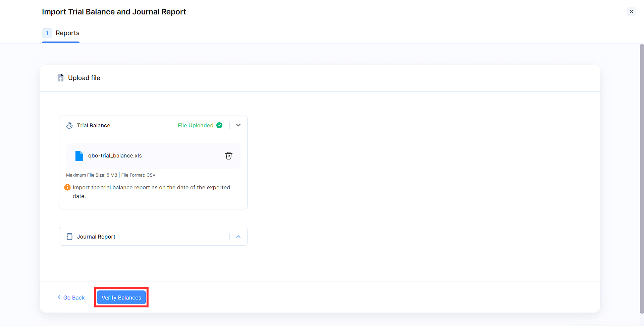The width and height of the screenshot is (644, 326).
Task: Delete the uploaded file using trash icon
Action: point(229,155)
